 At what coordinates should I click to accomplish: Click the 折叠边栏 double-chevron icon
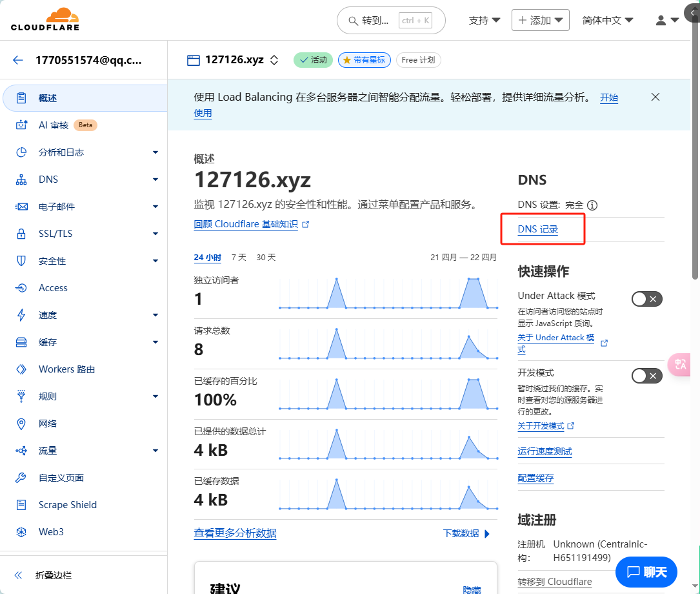pos(18,575)
